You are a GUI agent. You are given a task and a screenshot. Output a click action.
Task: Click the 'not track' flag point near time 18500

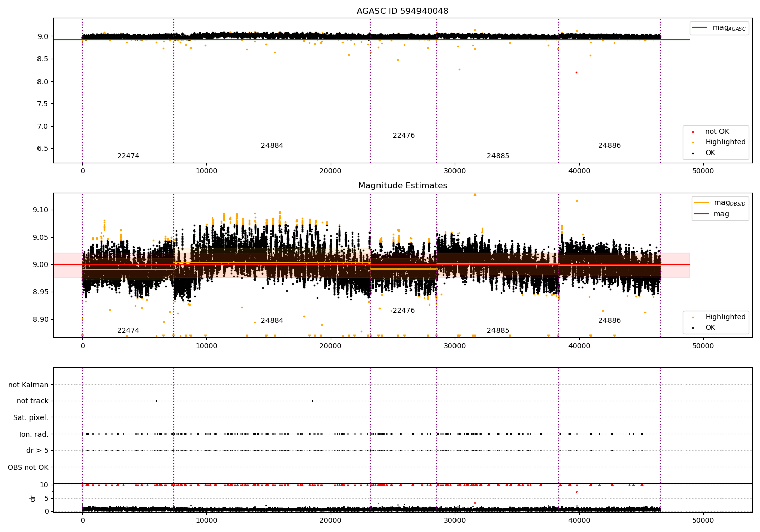tap(312, 401)
